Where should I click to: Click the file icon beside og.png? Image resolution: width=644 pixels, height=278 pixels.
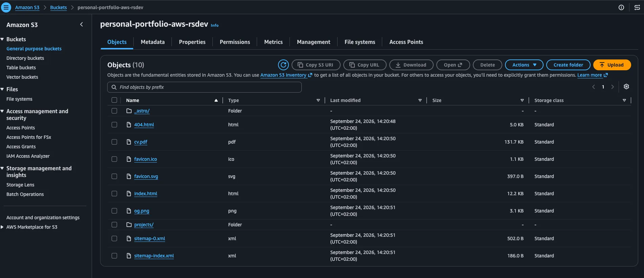coord(129,211)
